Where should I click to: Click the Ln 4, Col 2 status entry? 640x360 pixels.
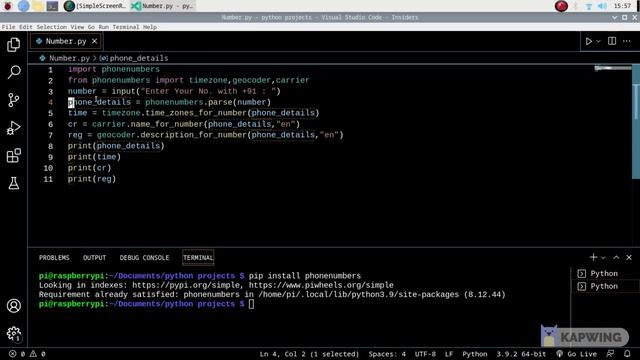click(x=309, y=354)
